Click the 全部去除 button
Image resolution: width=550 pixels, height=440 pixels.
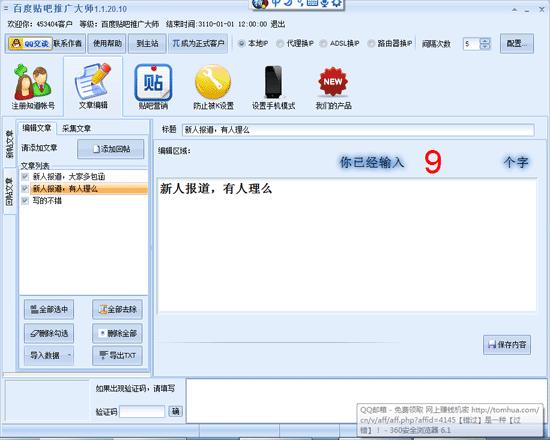[x=117, y=309]
